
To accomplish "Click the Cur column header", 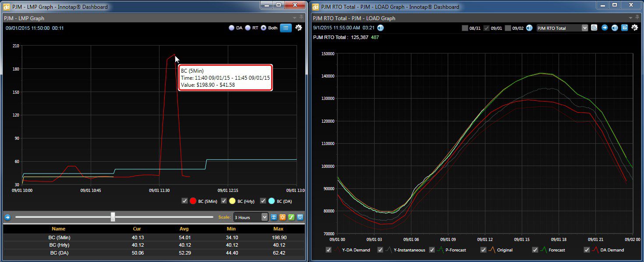I will point(137,229).
